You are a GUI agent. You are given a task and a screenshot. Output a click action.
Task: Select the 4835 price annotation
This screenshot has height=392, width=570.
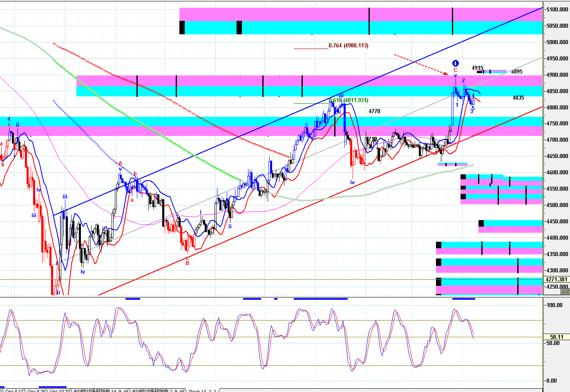click(518, 98)
